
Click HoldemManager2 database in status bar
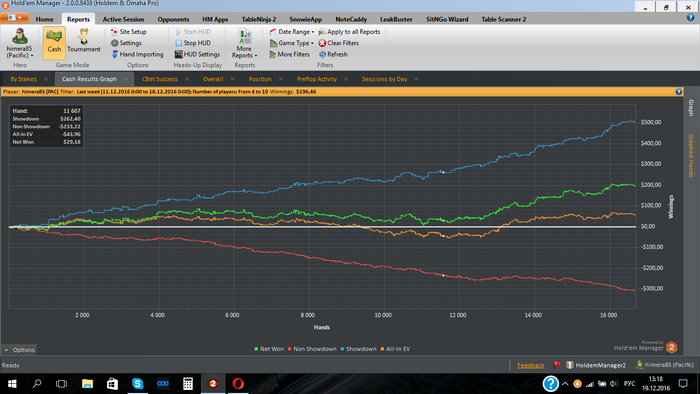point(596,365)
